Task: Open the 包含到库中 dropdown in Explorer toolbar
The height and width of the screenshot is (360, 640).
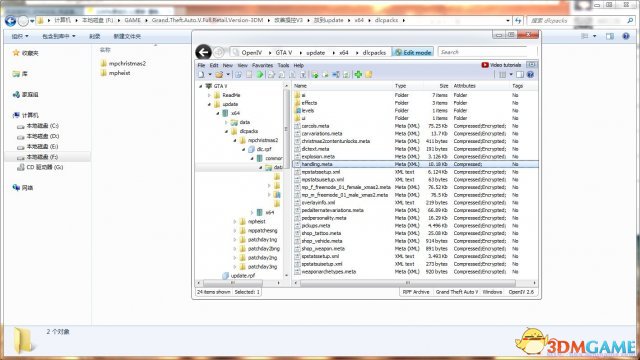Action: (58, 36)
